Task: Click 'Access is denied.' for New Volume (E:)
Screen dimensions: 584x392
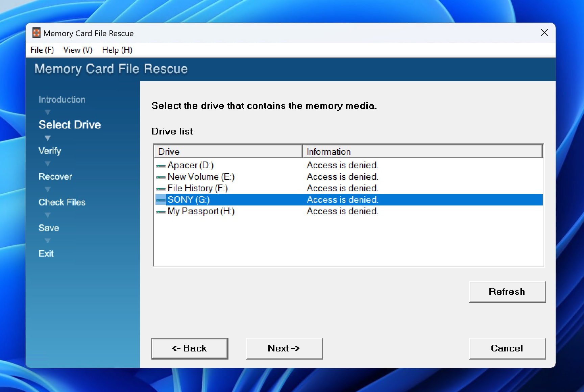Action: click(x=342, y=177)
